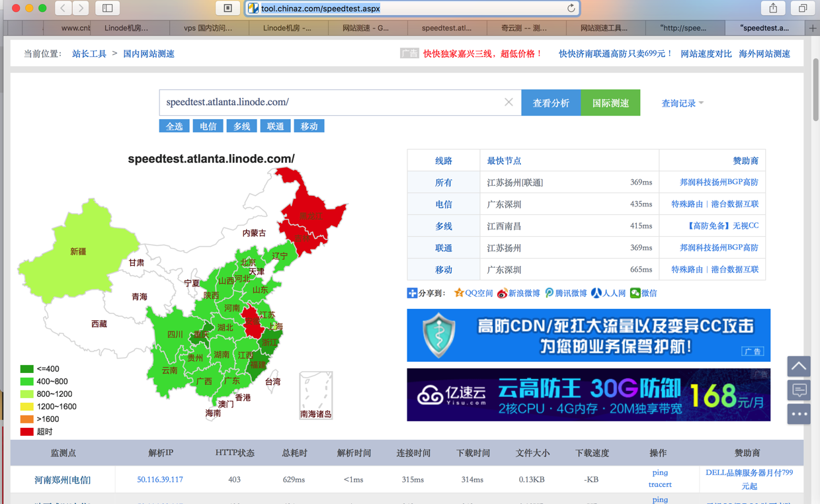This screenshot has width=820, height=504.
Task: Share to 新浪微博 icon
Action: 518,293
